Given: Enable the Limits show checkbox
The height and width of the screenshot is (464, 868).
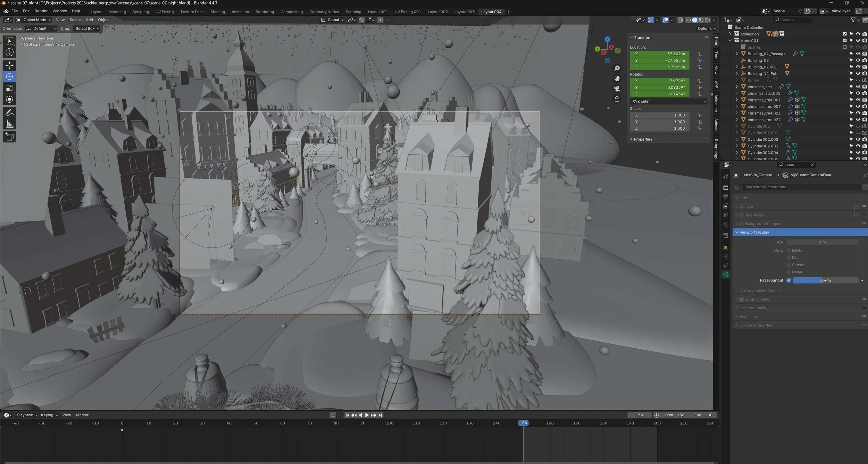Looking at the screenshot, I should (x=789, y=250).
